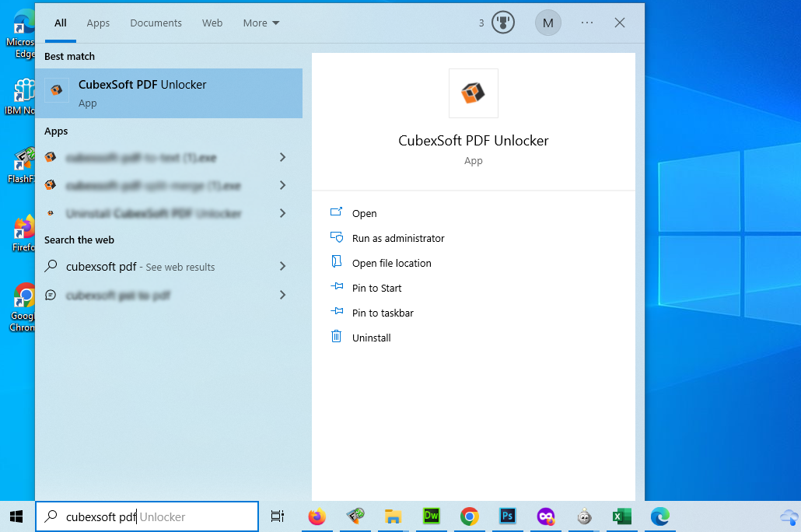Select the FlashFXP desktop shortcut
Screen dimensions: 801x532
pyautogui.click(x=21, y=166)
